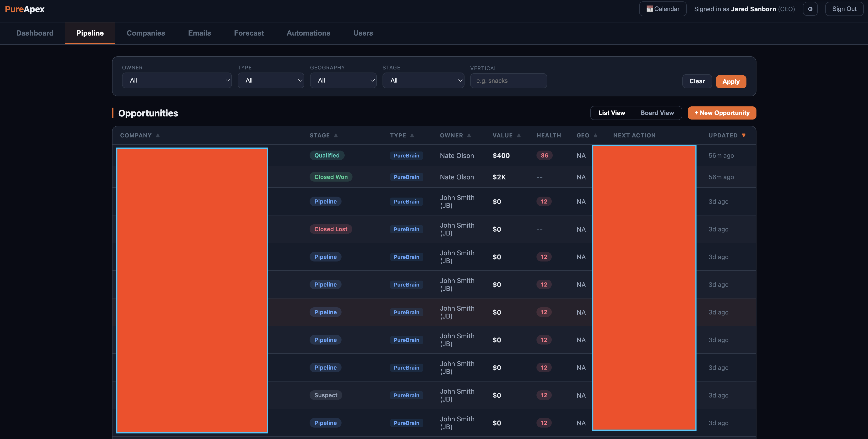The height and width of the screenshot is (439, 868).
Task: Click Jared Sanborn signed-in name
Action: click(x=753, y=9)
